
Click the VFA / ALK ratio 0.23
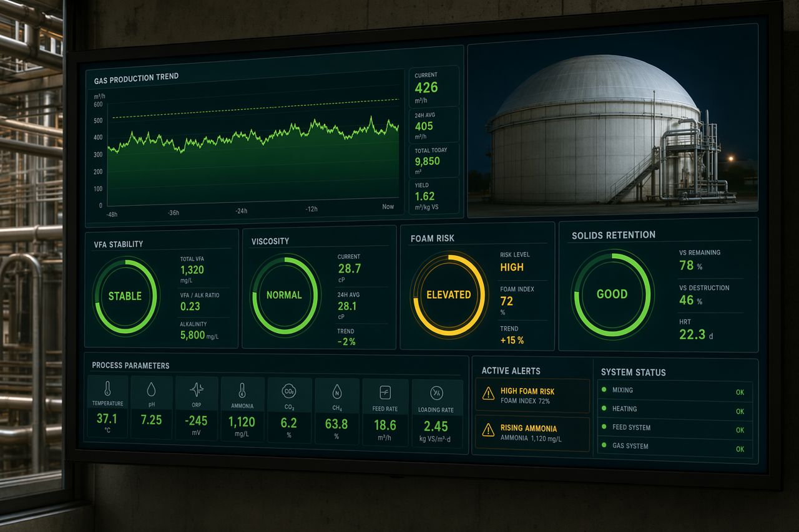[x=190, y=306]
